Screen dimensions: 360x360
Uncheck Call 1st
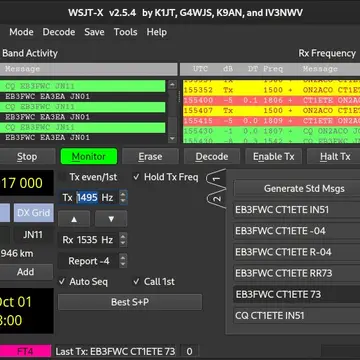click(x=154, y=282)
